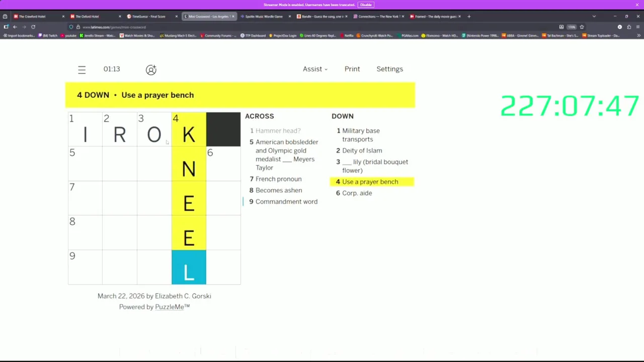Open the browser extensions icon
This screenshot has height=362, width=644.
[x=629, y=27]
